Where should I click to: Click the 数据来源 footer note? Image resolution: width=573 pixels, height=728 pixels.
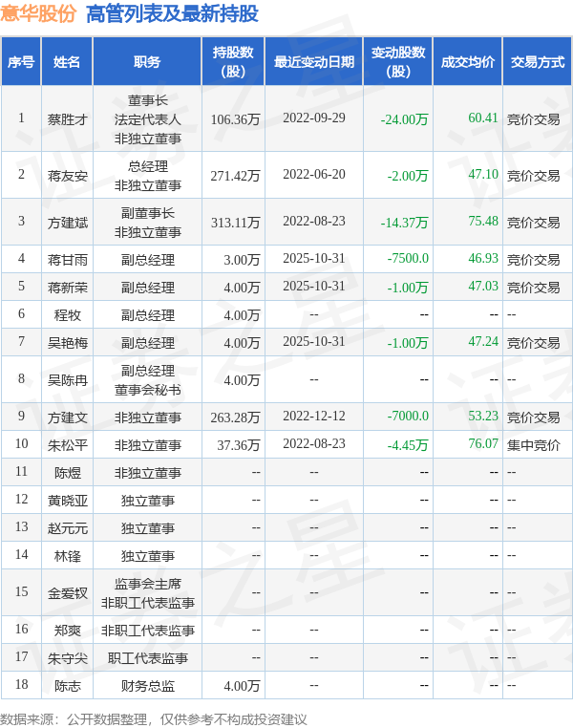(153, 719)
